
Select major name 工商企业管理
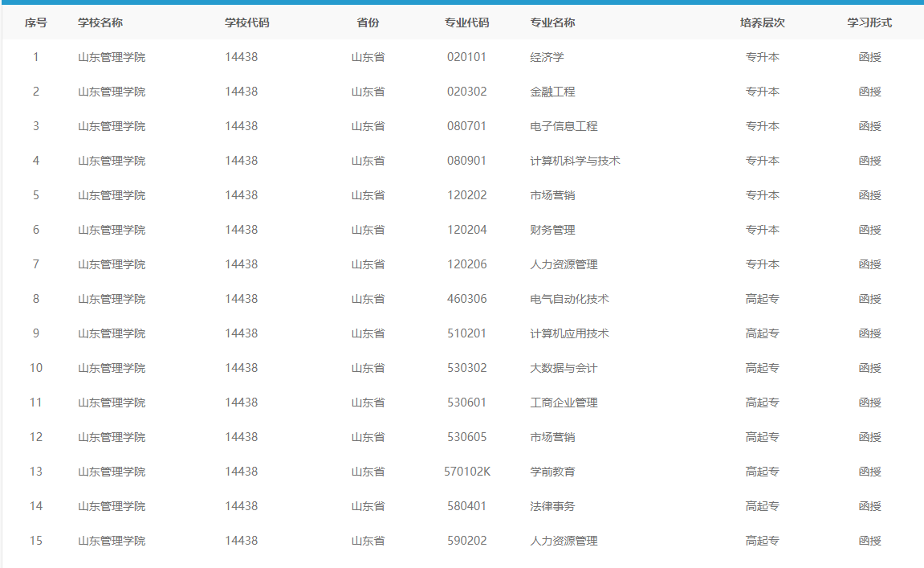[564, 403]
